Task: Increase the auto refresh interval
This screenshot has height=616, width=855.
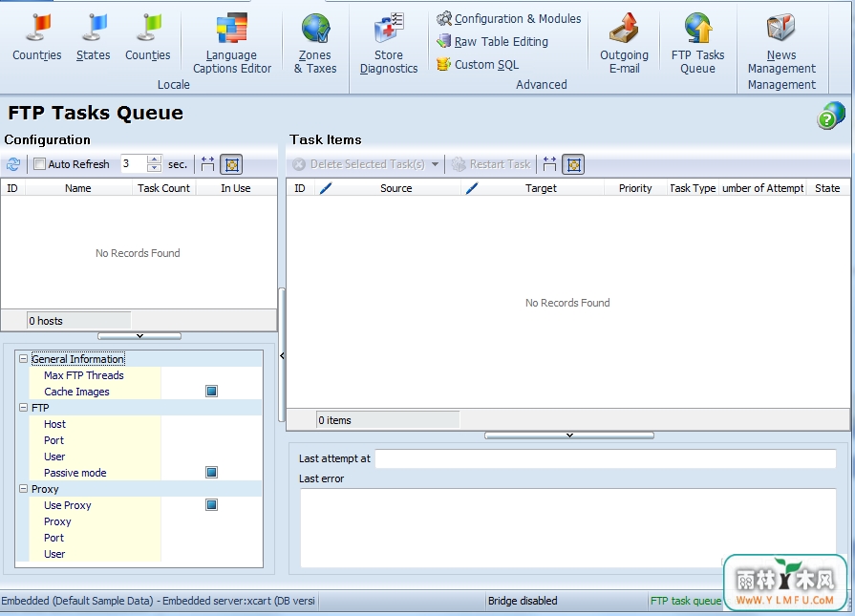Action: coord(155,159)
